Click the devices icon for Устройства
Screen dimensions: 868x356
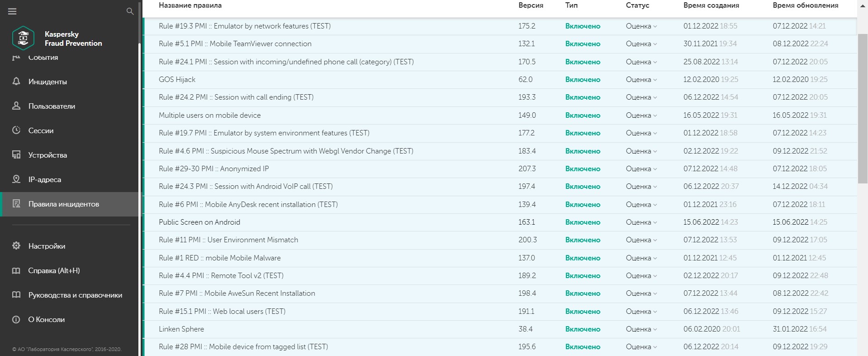[16, 155]
